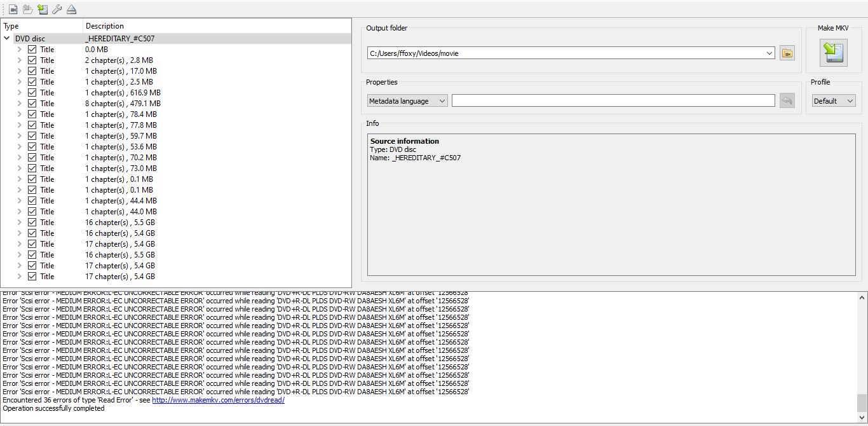Click the large Make MKV button
The image size is (868, 426).
(833, 53)
